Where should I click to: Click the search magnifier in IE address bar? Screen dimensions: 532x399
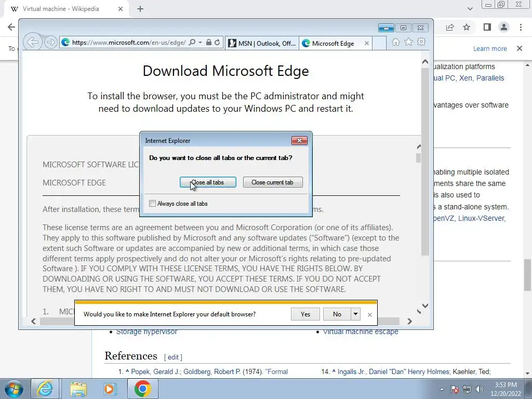coord(192,43)
